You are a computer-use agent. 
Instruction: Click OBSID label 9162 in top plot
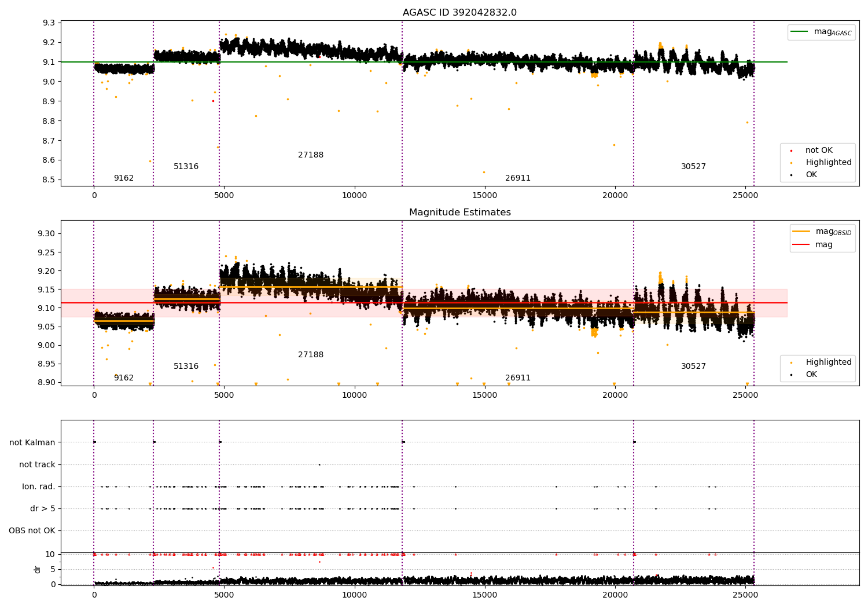point(124,178)
